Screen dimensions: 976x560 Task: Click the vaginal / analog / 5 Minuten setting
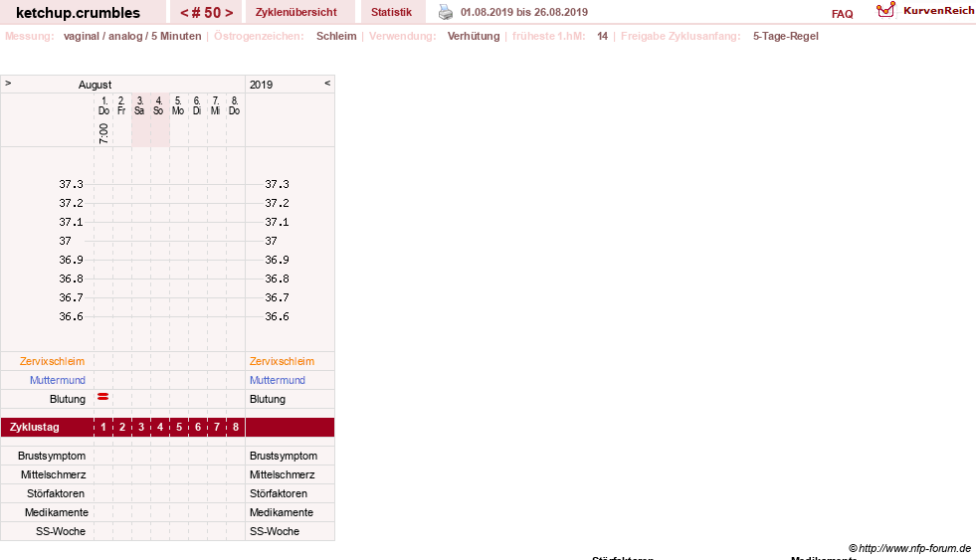[132, 36]
